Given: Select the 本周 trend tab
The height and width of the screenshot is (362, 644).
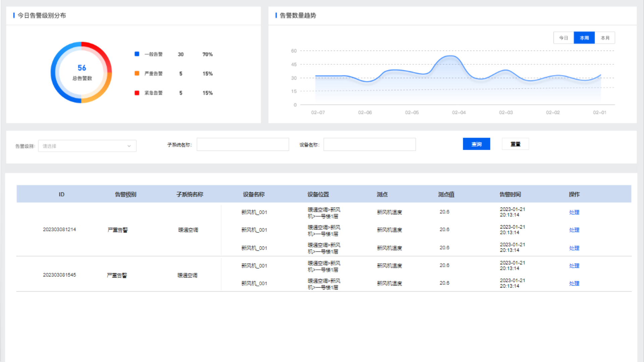Looking at the screenshot, I should pos(584,38).
